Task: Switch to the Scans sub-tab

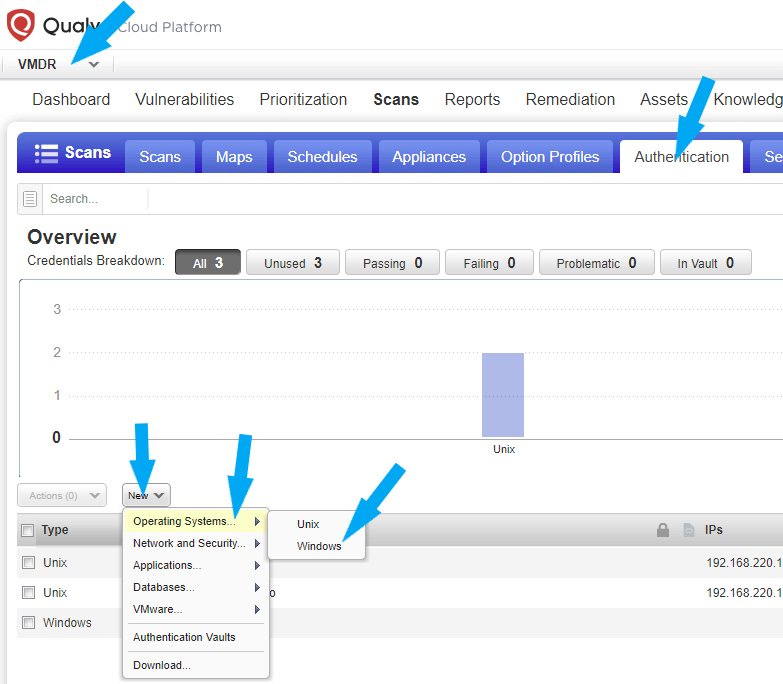Action: 160,157
